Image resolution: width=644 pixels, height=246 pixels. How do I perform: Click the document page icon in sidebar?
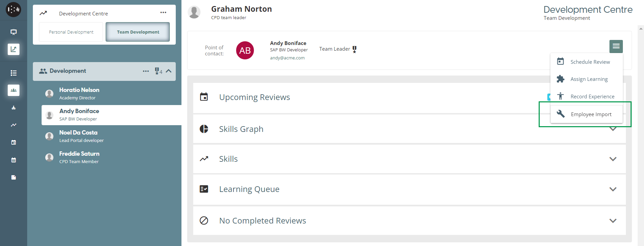point(13,177)
